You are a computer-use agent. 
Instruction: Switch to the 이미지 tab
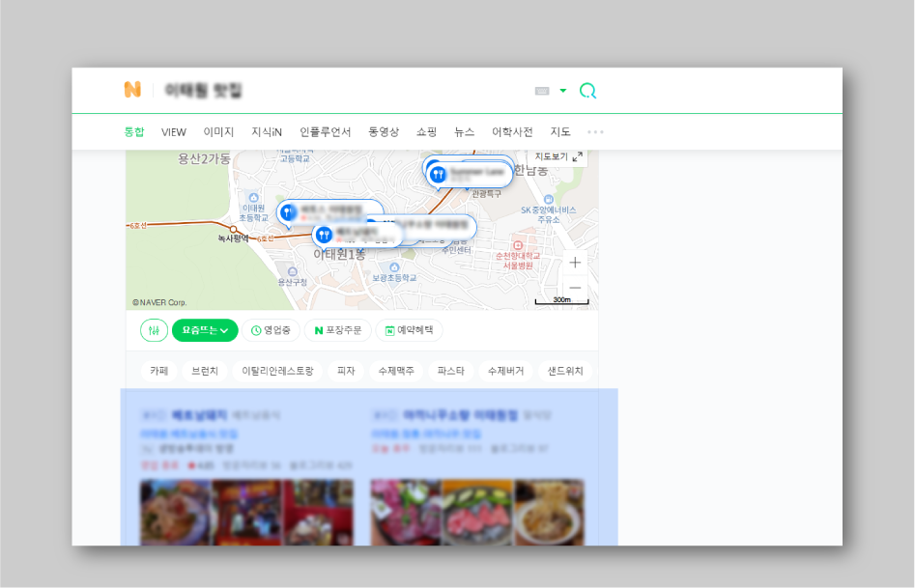click(x=218, y=132)
